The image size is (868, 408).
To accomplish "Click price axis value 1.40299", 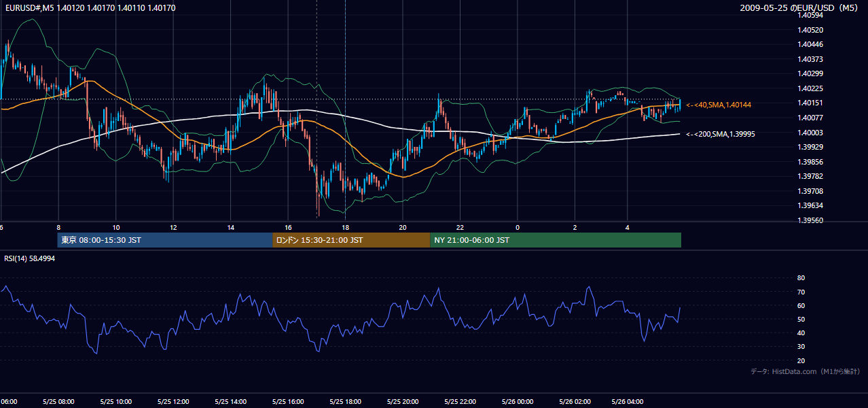I will [810, 74].
